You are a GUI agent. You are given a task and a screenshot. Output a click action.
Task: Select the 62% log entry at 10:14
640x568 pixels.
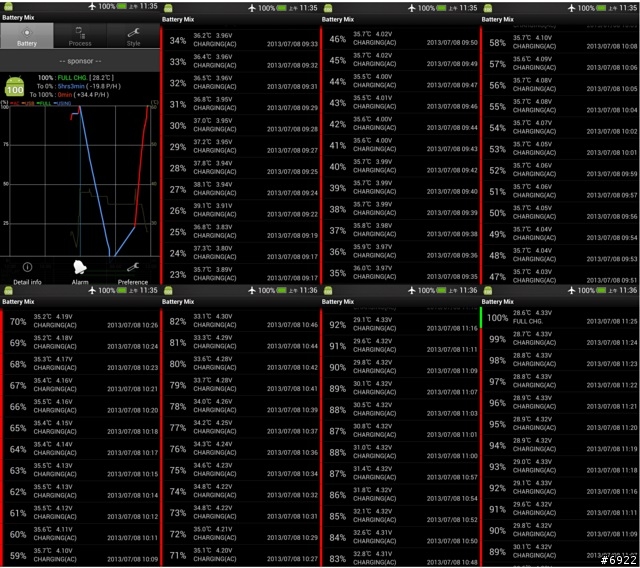point(81,491)
